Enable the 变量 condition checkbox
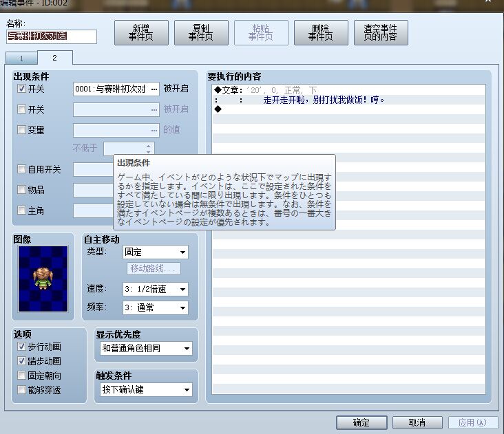504x434 pixels. coord(21,130)
